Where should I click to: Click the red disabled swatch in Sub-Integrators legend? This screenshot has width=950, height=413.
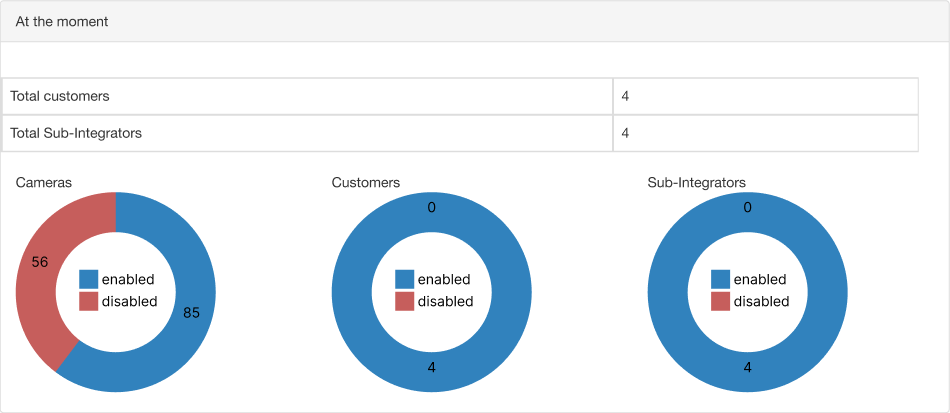720,301
